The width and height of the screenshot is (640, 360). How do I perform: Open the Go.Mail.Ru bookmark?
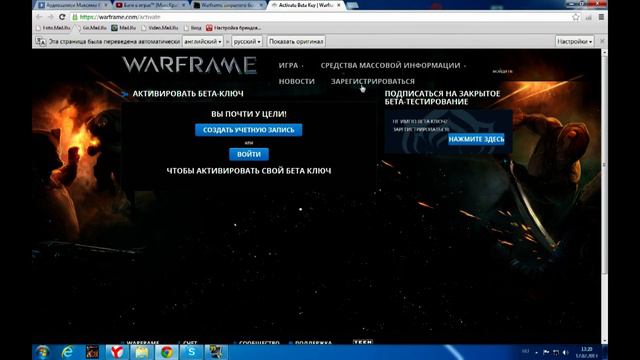(x=91, y=28)
